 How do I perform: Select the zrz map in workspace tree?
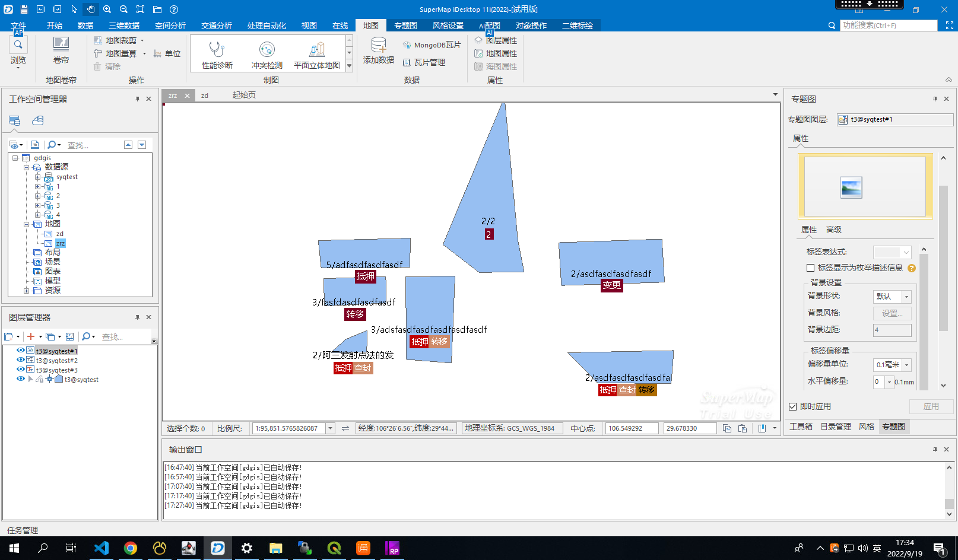(x=61, y=243)
